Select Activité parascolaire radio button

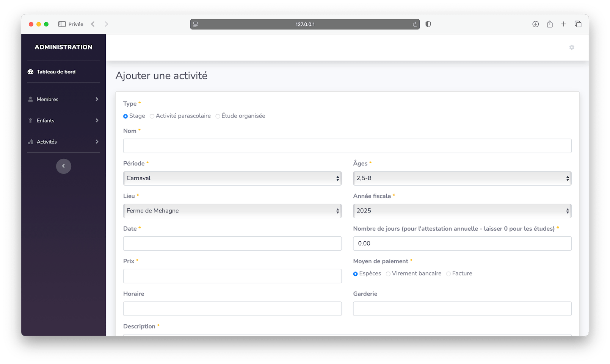click(152, 116)
